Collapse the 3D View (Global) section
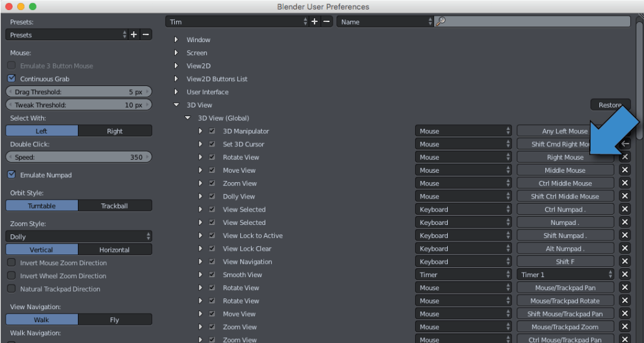Viewport: 644px width, 343px height. tap(187, 118)
